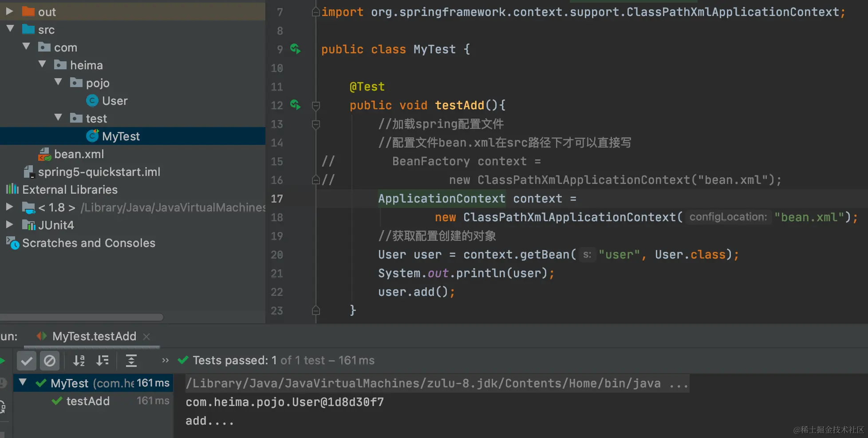This screenshot has height=438, width=868.
Task: Click the heima package folder icon
Action: pyautogui.click(x=60, y=65)
